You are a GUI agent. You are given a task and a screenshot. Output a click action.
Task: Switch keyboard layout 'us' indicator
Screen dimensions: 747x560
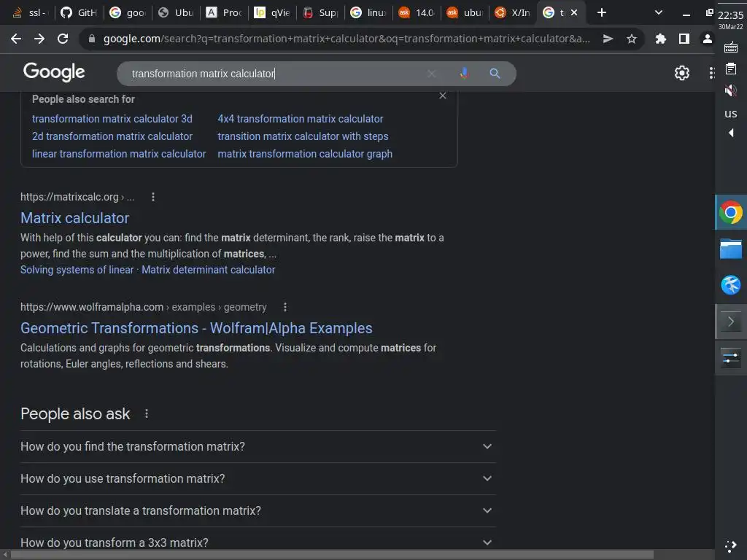731,113
